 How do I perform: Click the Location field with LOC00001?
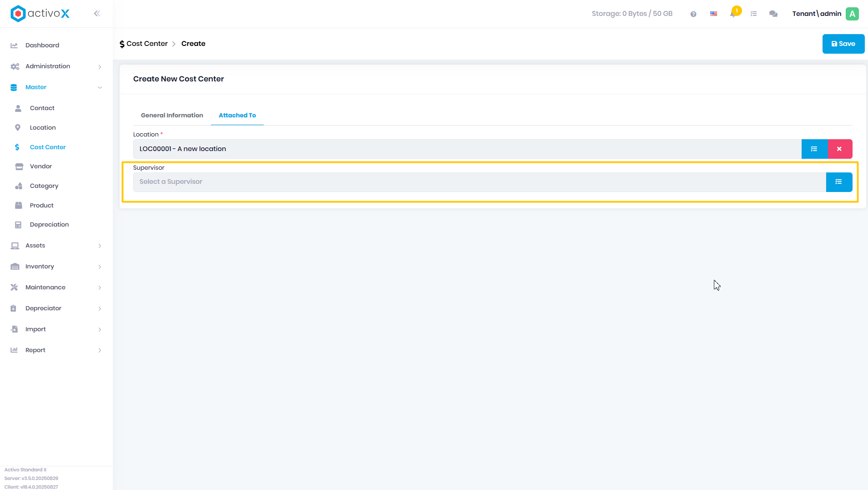click(467, 149)
